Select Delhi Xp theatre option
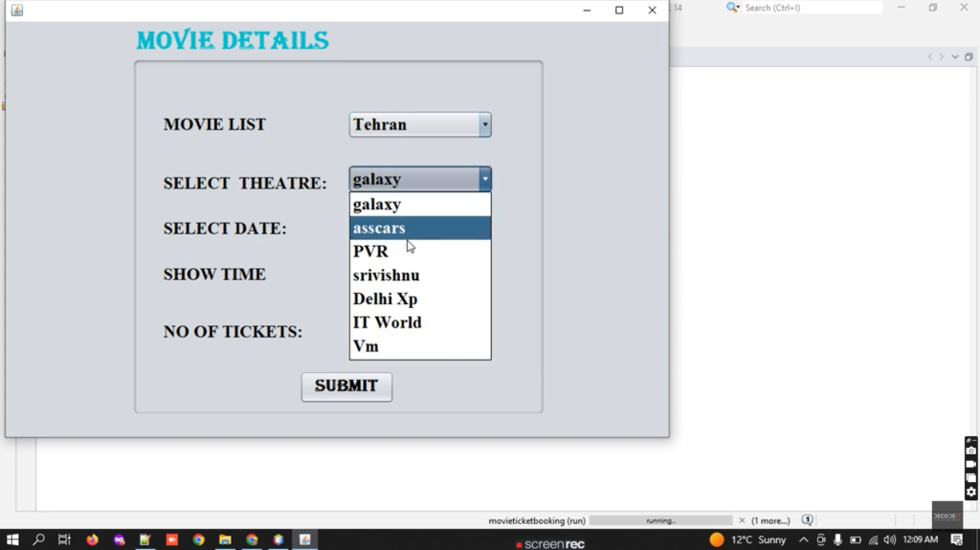Viewport: 980px width, 550px height. click(x=420, y=298)
